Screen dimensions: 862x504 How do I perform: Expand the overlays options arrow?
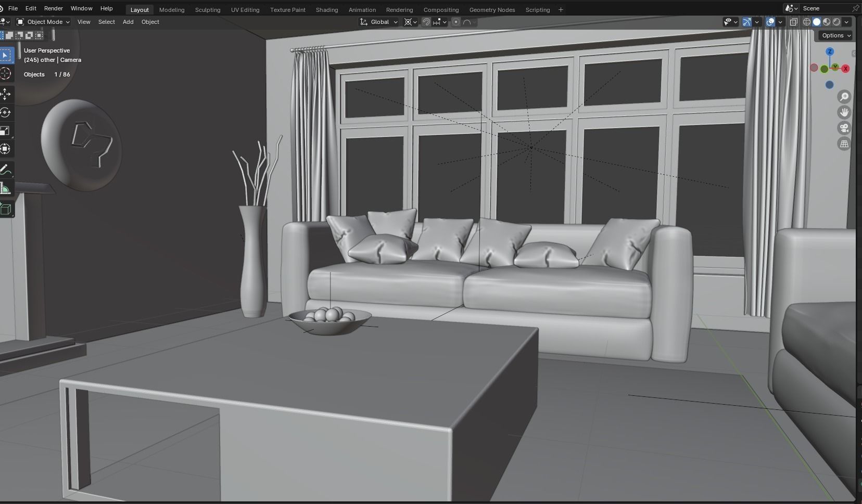point(780,22)
